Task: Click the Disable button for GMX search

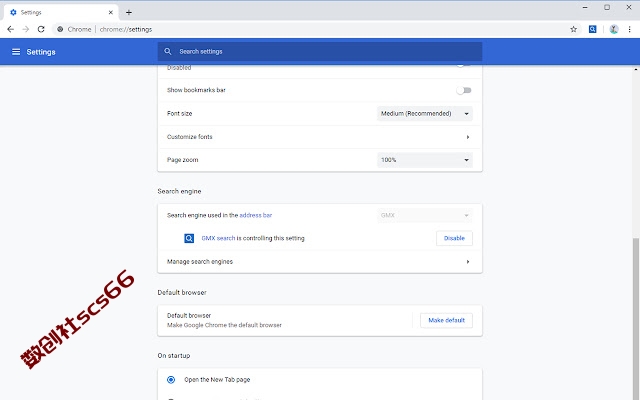Action: pos(454,238)
